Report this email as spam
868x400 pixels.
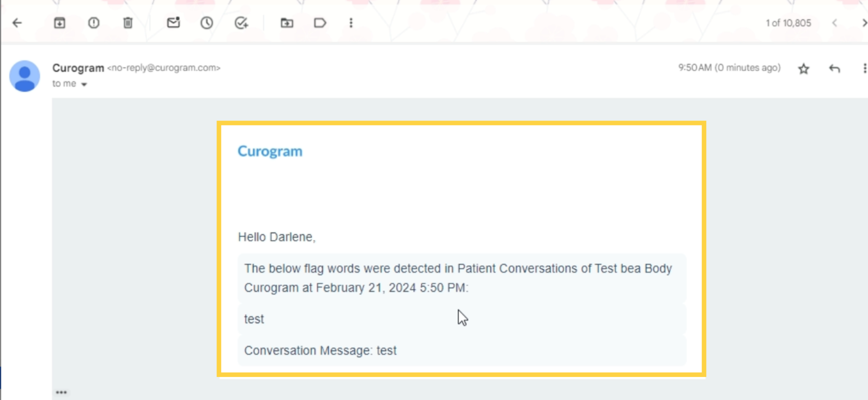point(94,23)
